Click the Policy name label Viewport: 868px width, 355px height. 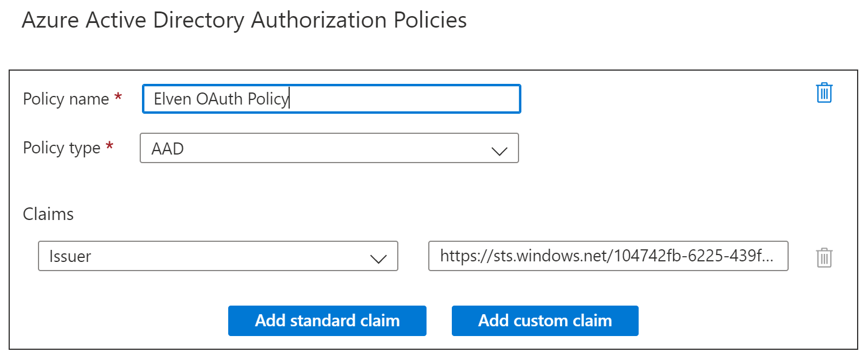66,99
